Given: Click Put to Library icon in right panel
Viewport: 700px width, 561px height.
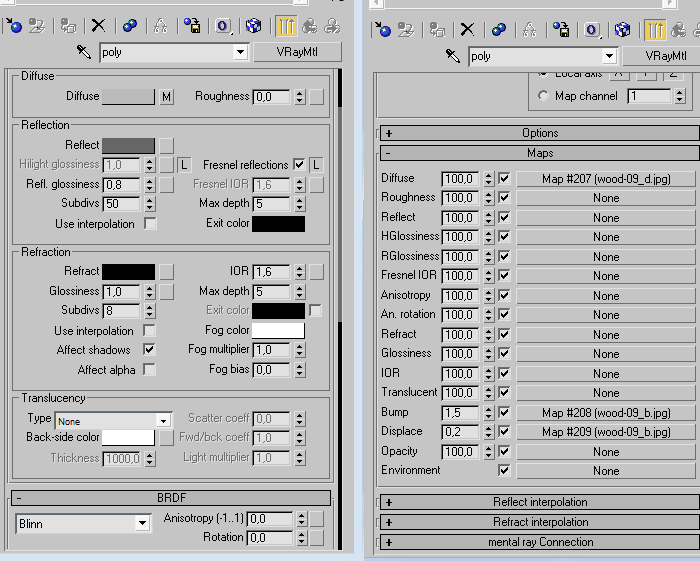Looking at the screenshot, I should coord(559,29).
